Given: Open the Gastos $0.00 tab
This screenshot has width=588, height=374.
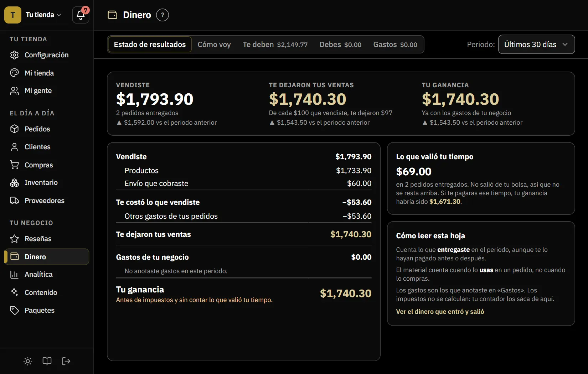Looking at the screenshot, I should [395, 45].
